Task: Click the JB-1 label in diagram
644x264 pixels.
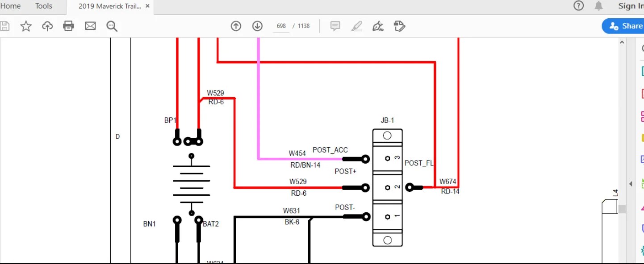Action: [x=387, y=120]
